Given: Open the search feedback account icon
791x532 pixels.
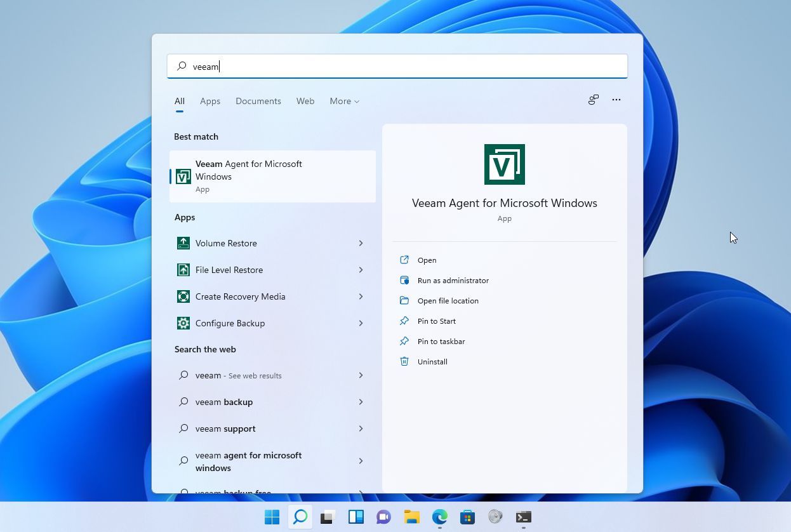Looking at the screenshot, I should [x=593, y=100].
